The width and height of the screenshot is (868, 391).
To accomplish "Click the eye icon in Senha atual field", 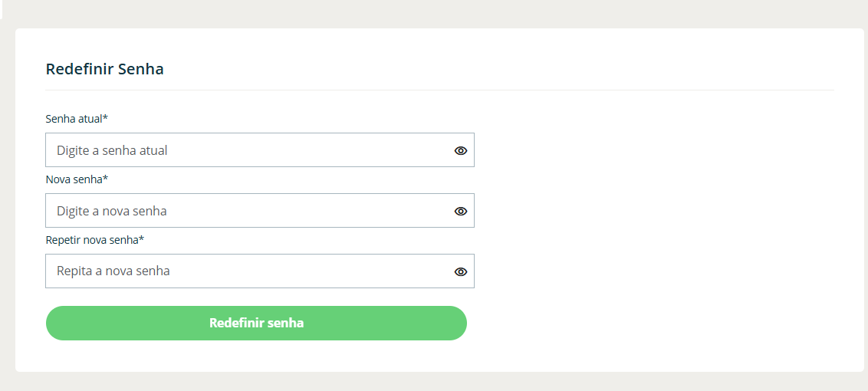I will point(460,151).
